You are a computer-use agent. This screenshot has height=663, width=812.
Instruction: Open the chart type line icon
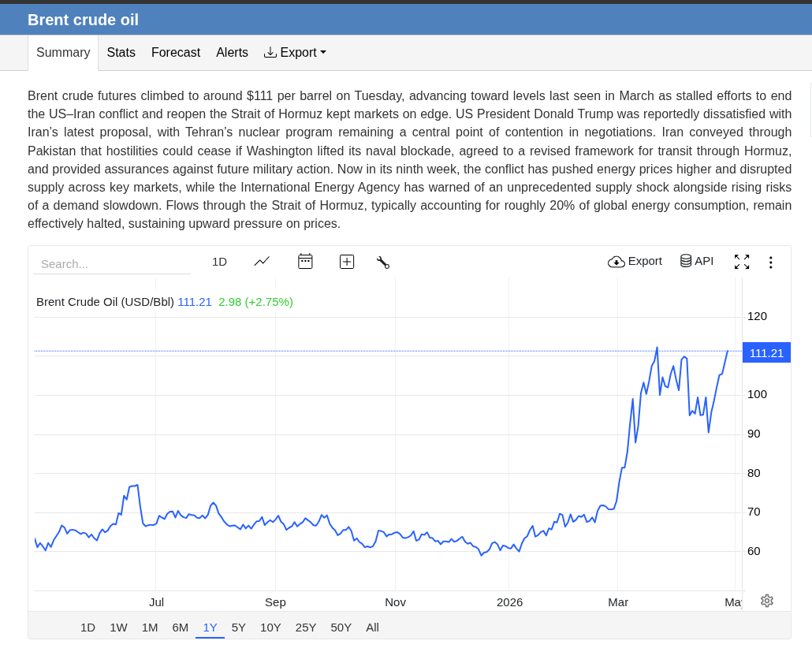(x=262, y=262)
